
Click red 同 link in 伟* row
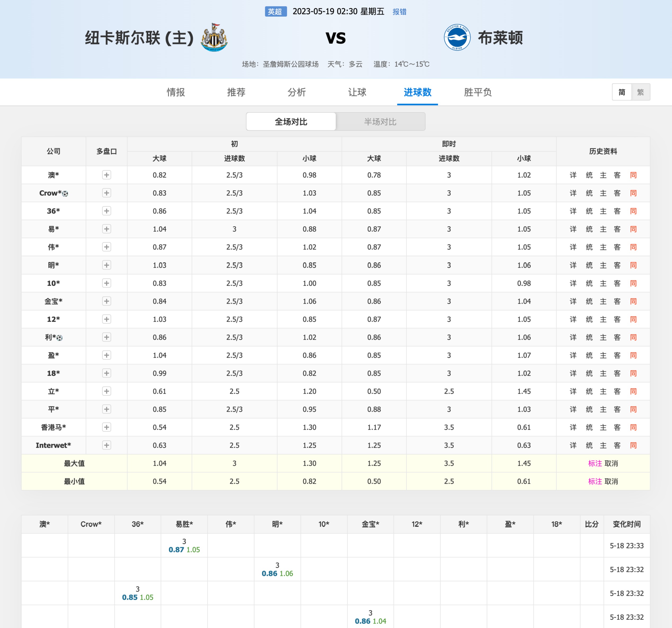click(634, 247)
